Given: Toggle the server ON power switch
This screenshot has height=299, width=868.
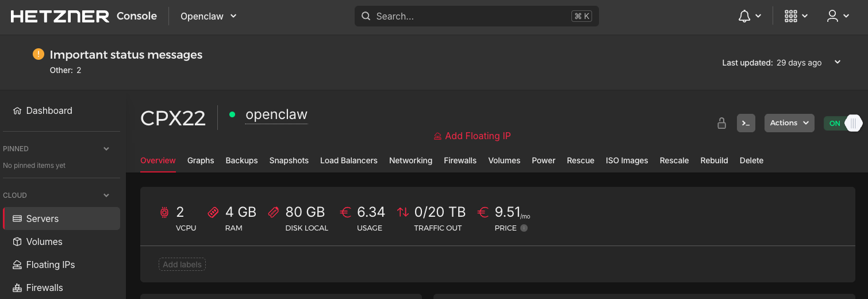Looking at the screenshot, I should [x=843, y=123].
